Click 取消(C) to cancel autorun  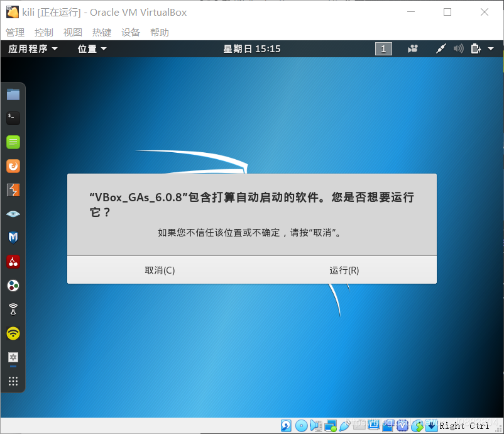[x=160, y=270]
